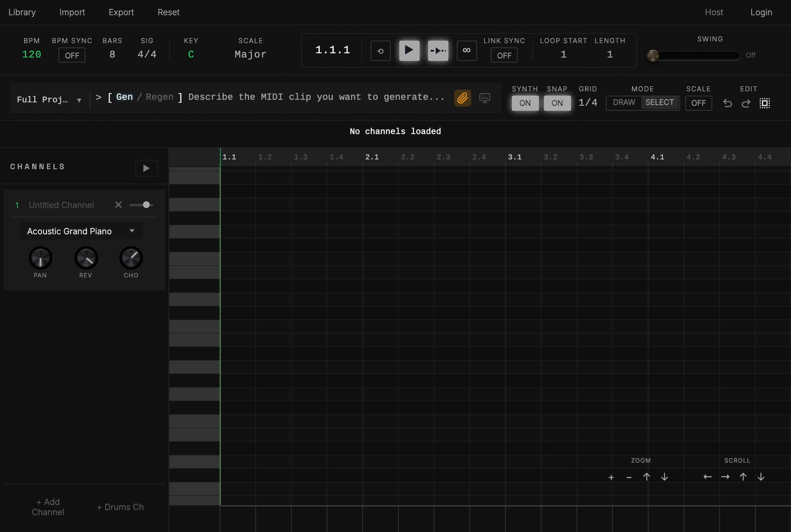Viewport: 791px width, 532px height.
Task: Click the Login link
Action: point(761,12)
